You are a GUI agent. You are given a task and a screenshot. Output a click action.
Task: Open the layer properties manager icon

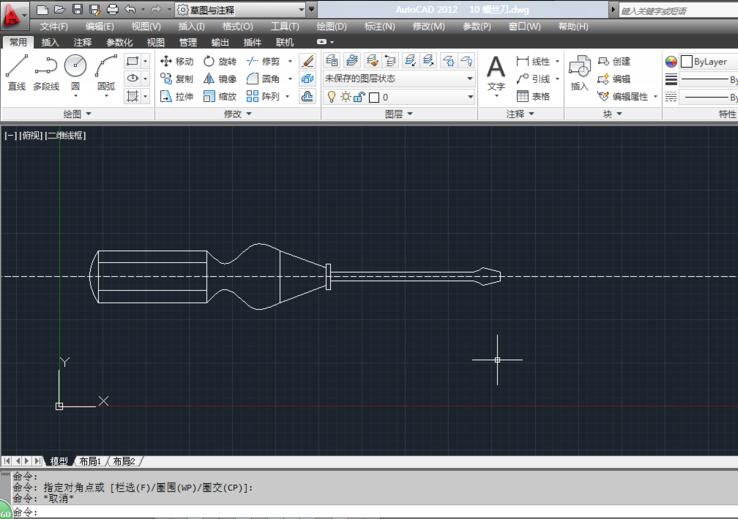coord(332,60)
